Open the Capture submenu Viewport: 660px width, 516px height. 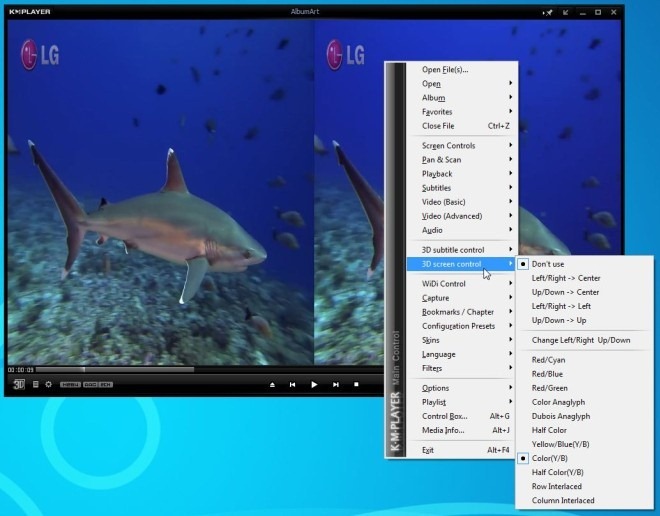(x=462, y=298)
